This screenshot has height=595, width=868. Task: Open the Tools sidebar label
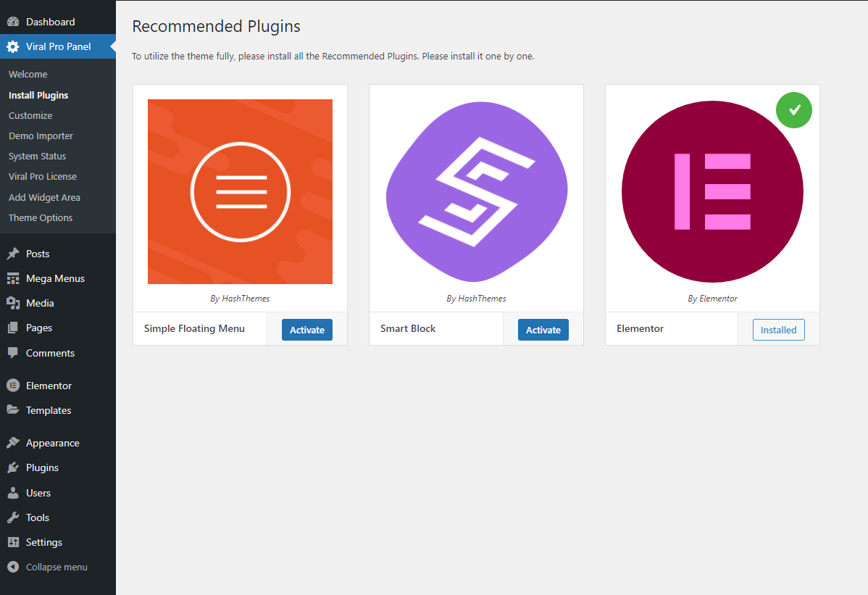coord(38,517)
